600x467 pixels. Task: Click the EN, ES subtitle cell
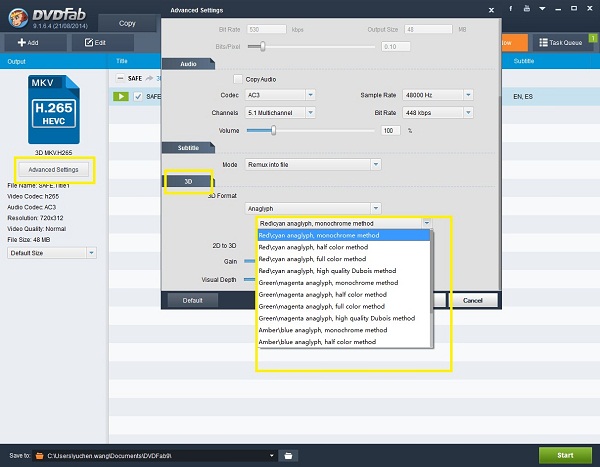pyautogui.click(x=523, y=96)
